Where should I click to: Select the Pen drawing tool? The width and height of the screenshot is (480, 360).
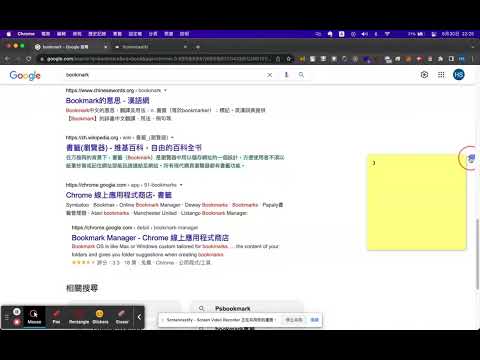56,317
